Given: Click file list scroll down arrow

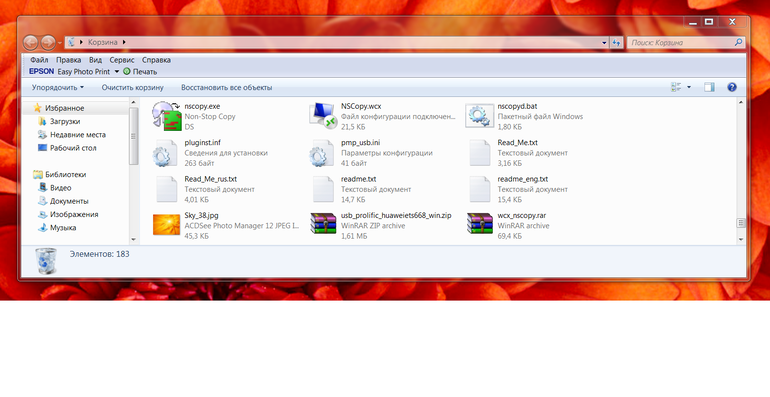Looking at the screenshot, I should pyautogui.click(x=741, y=240).
